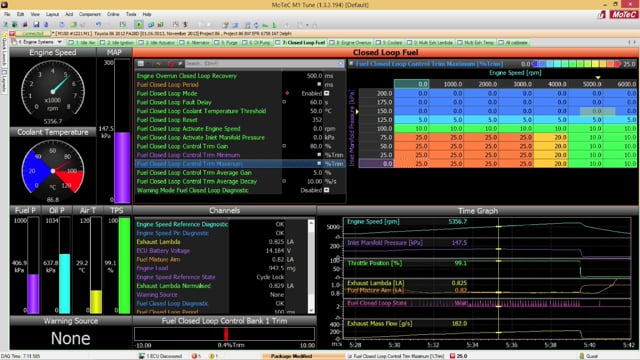The width and height of the screenshot is (640, 360).
Task: Click the blue lock-shaped icon after save
Action: [x=46, y=25]
